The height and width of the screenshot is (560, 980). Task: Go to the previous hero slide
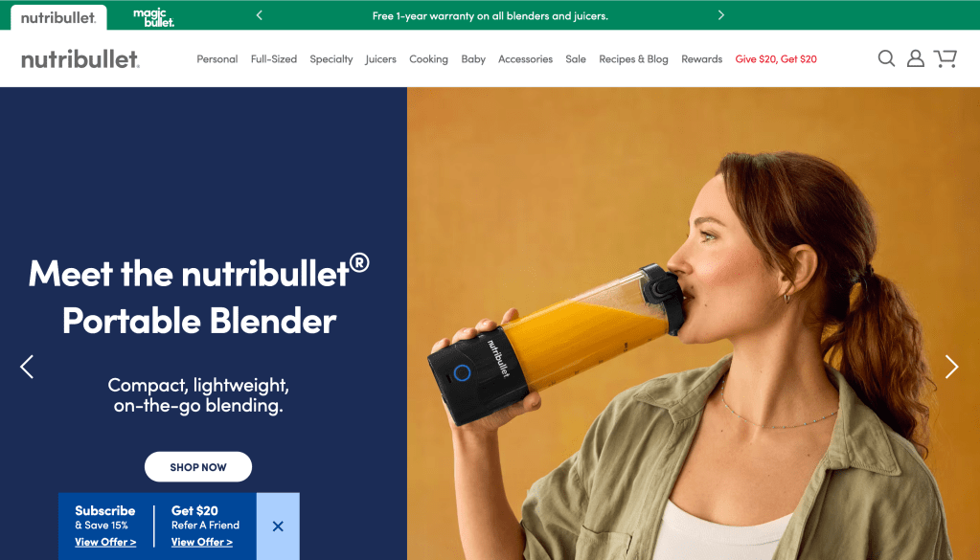click(x=27, y=367)
